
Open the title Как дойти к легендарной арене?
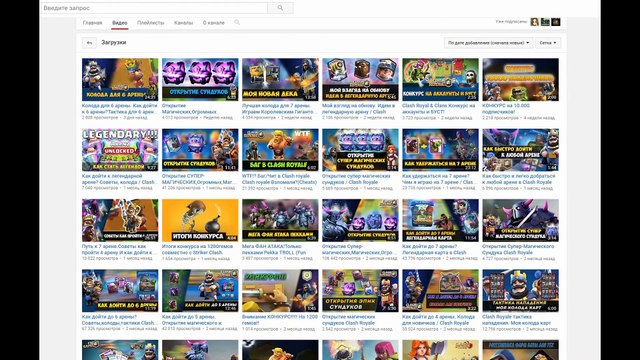(x=119, y=179)
